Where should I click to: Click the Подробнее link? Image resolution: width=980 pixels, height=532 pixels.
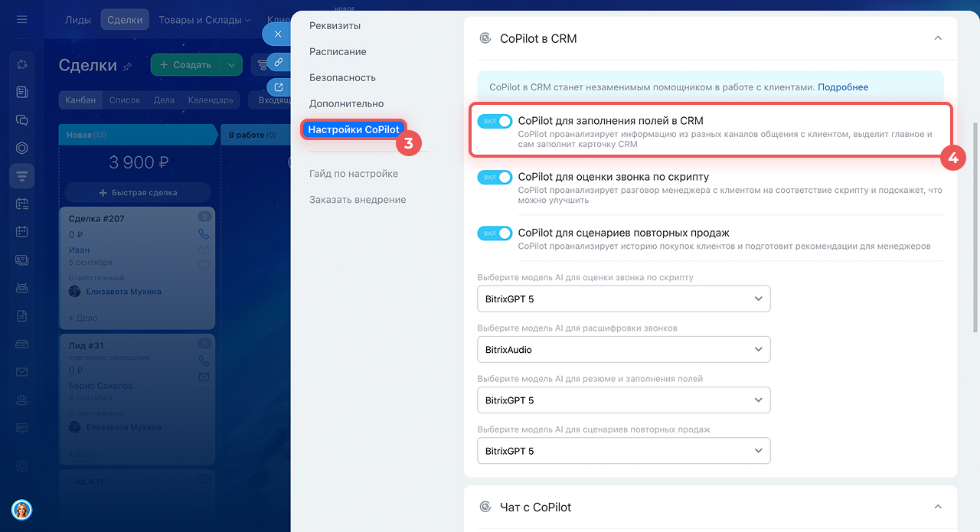tap(843, 87)
